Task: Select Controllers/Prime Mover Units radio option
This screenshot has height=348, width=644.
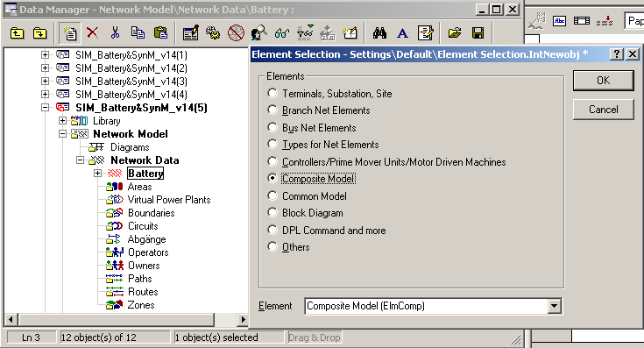Action: pos(272,161)
